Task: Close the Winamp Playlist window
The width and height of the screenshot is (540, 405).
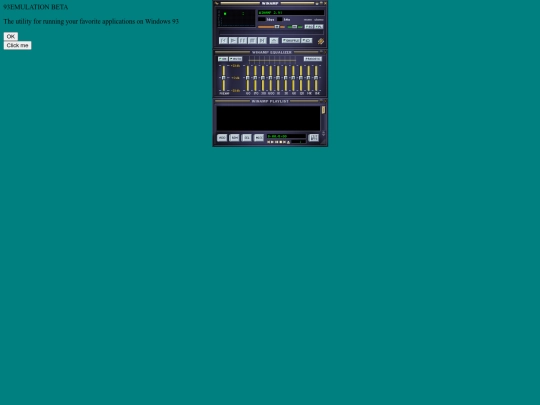Action: (325, 101)
